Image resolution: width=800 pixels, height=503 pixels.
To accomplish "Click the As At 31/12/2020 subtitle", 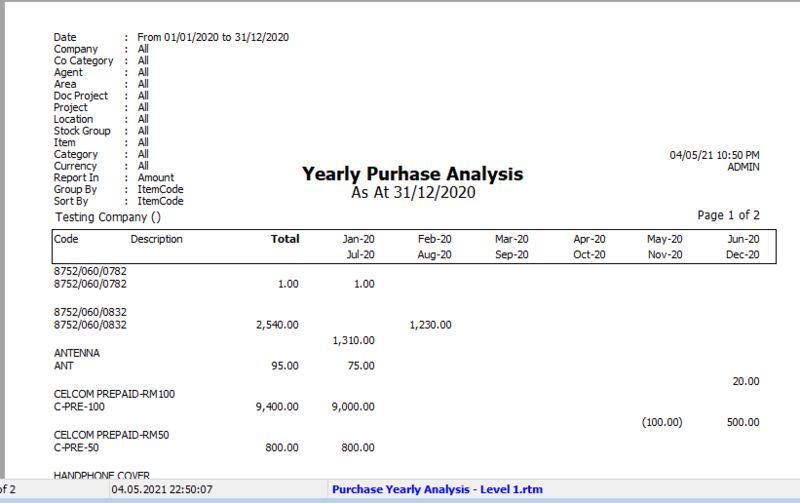I will [x=412, y=193].
